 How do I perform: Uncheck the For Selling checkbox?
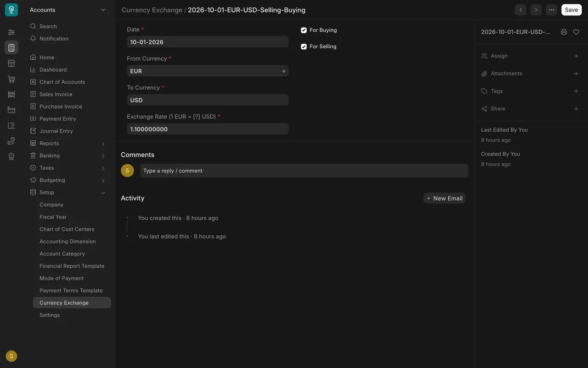click(304, 47)
